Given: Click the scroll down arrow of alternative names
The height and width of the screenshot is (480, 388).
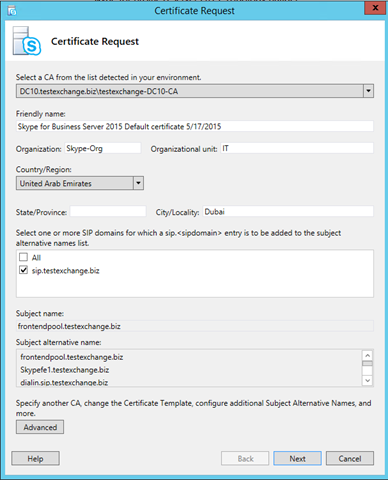Looking at the screenshot, I should click(367, 380).
